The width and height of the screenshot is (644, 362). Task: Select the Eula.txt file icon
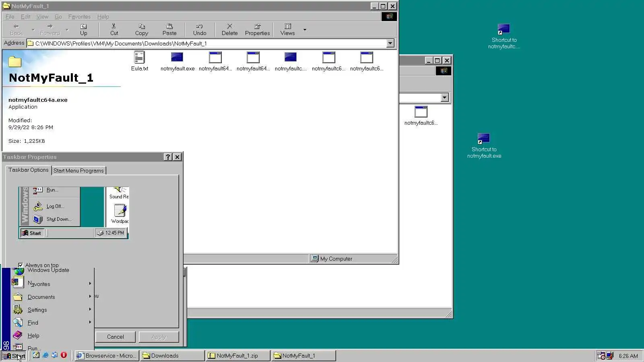coord(140,61)
